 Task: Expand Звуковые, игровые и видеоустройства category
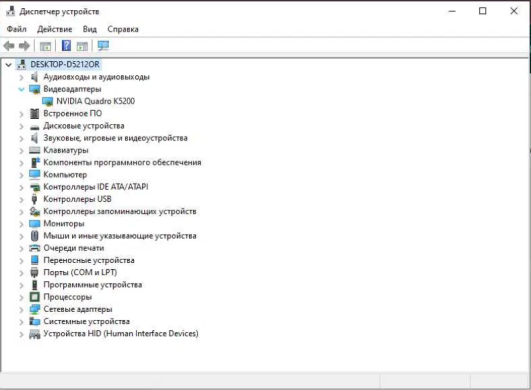click(x=21, y=138)
